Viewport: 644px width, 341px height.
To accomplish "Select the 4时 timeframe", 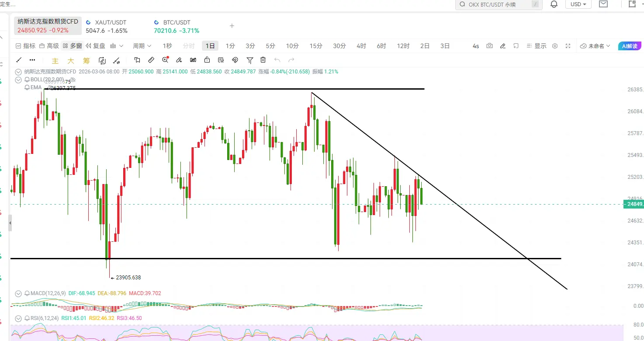I will click(x=361, y=46).
